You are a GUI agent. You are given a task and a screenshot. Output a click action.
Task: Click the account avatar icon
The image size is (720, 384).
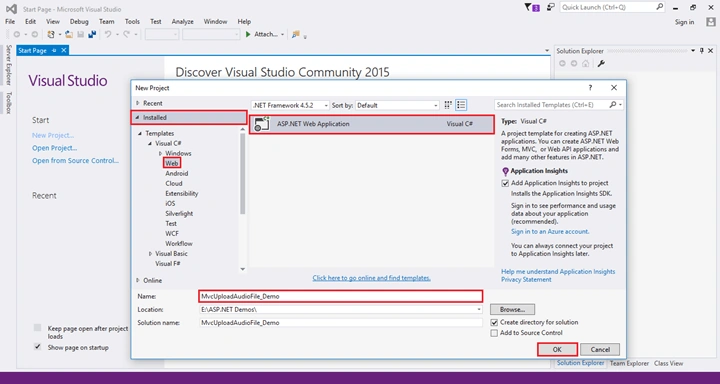point(710,22)
